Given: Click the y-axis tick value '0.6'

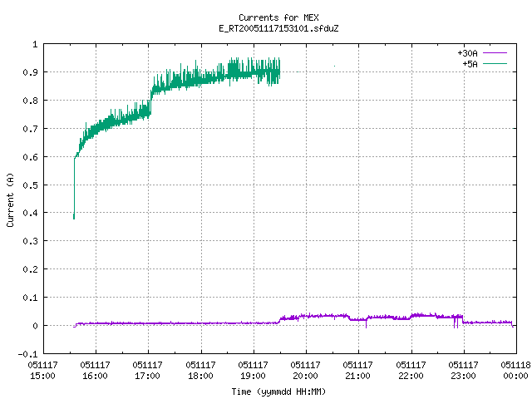Looking at the screenshot, I should click(31, 157).
